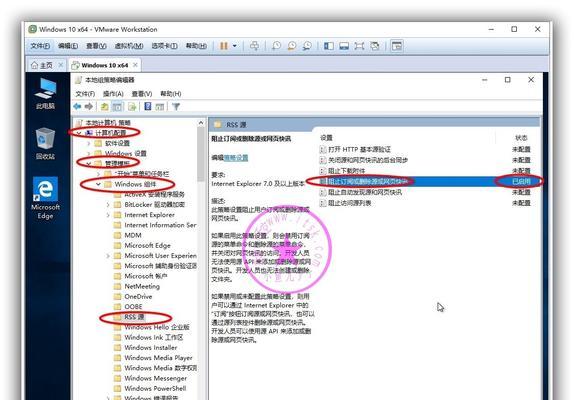Click the VMware pause virtual machine button

point(223,46)
